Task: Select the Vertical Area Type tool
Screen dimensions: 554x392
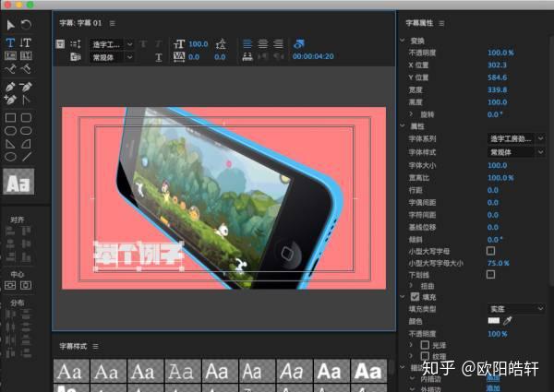Action: click(26, 55)
